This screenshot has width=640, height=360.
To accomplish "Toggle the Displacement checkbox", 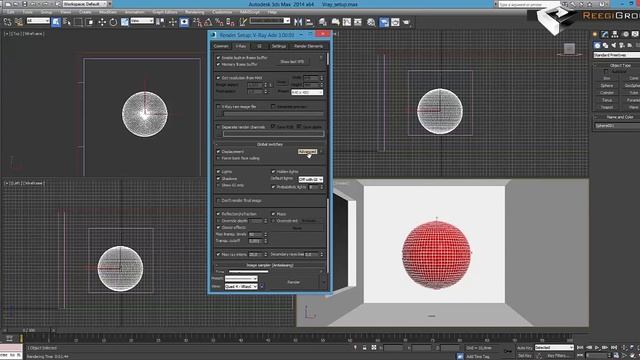I will tap(218, 151).
